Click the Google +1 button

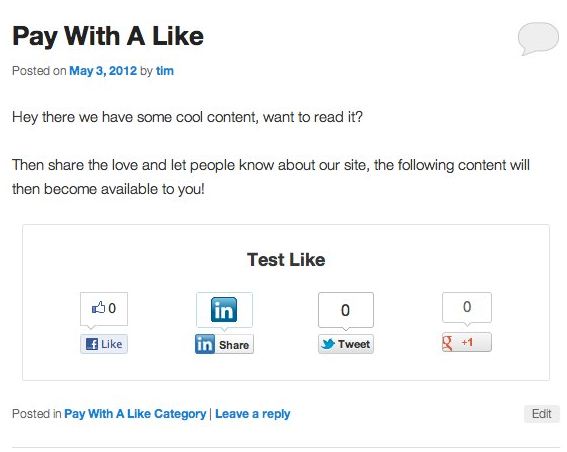pyautogui.click(x=466, y=342)
